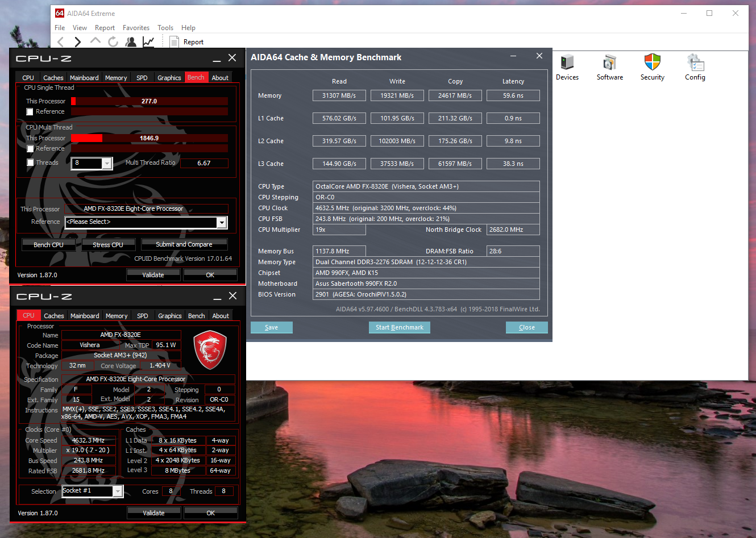Click Max TDP value 95.1 W

(x=166, y=345)
